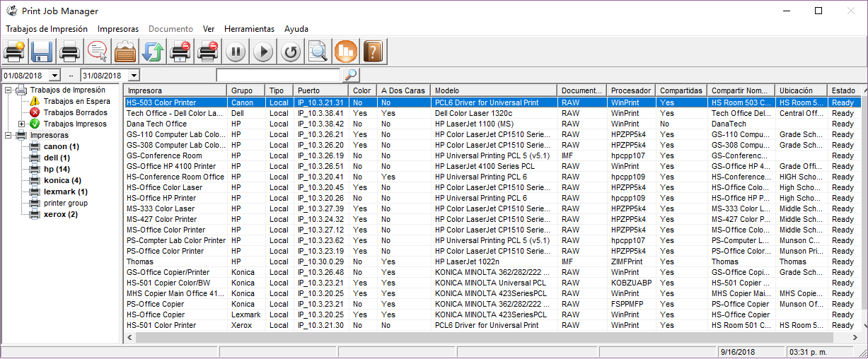This screenshot has height=359, width=868.
Task: Click the printer icon beside hp (14)
Action: [x=35, y=169]
